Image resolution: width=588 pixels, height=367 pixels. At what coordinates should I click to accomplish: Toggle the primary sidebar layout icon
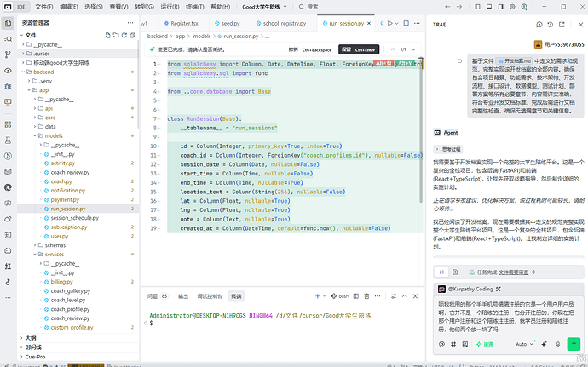[x=477, y=7]
